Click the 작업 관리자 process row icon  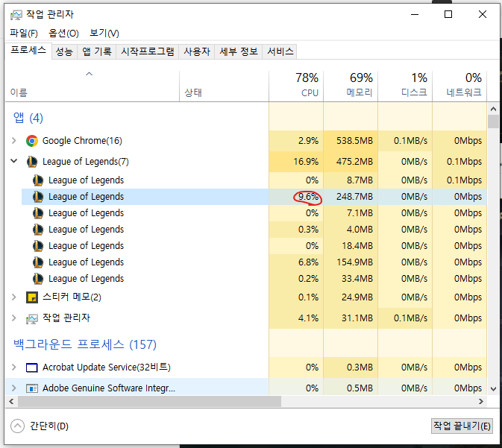[x=32, y=319]
